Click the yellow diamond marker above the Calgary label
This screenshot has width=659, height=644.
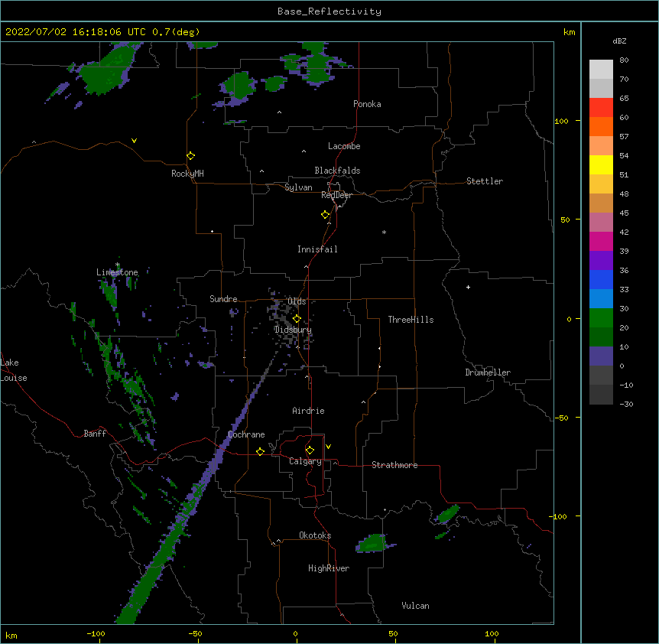click(x=310, y=450)
